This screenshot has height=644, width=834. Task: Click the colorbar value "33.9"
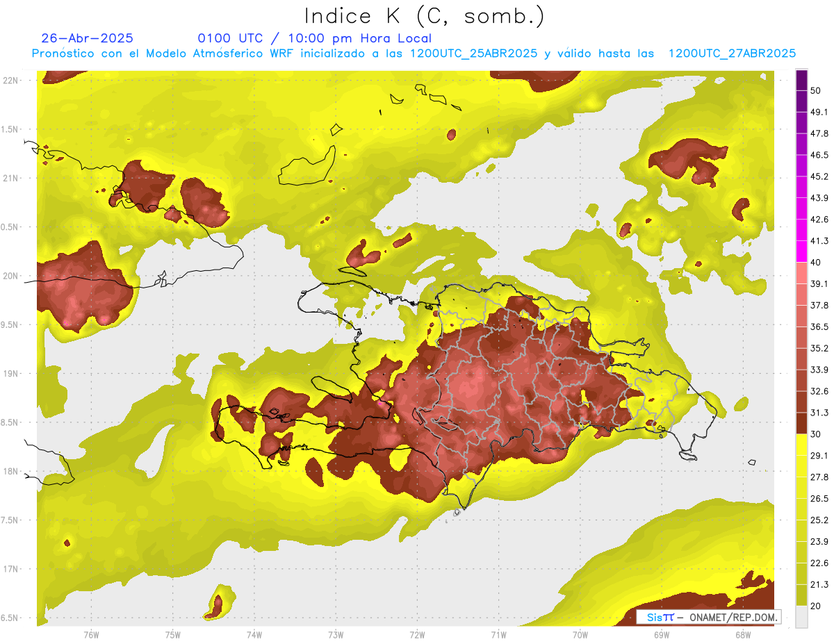coord(819,370)
